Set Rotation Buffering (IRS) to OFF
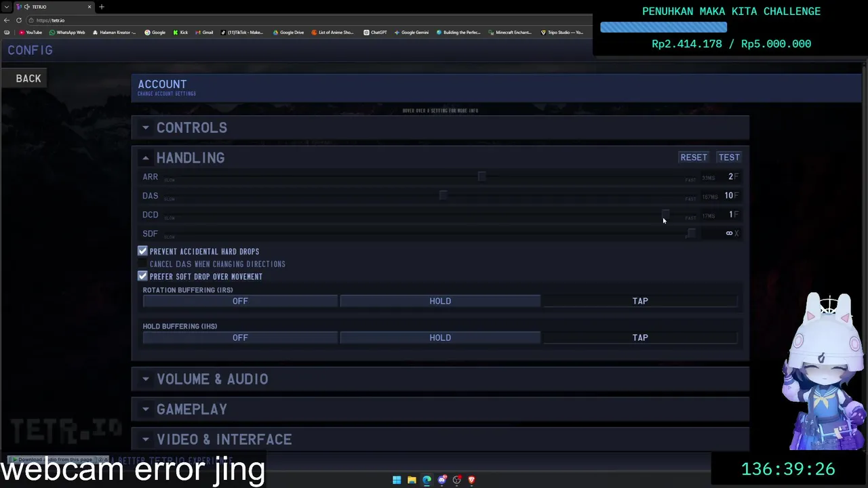This screenshot has width=868, height=488. (240, 301)
